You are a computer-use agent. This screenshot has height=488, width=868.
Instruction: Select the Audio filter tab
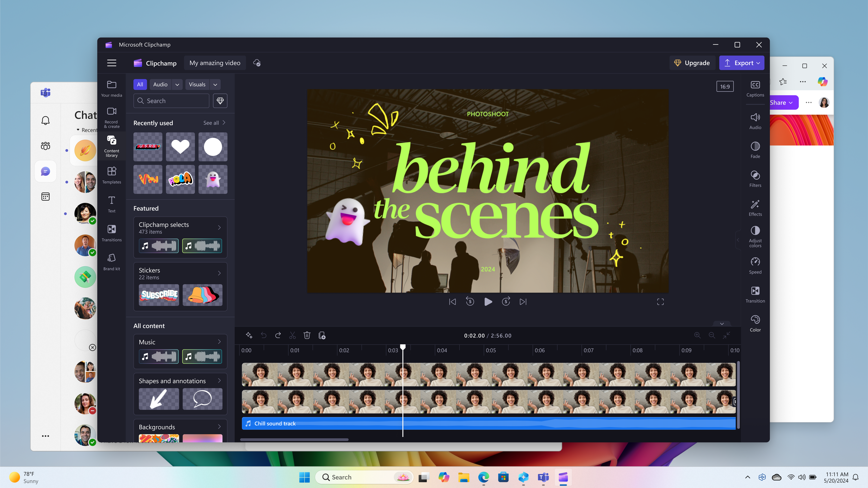point(160,84)
